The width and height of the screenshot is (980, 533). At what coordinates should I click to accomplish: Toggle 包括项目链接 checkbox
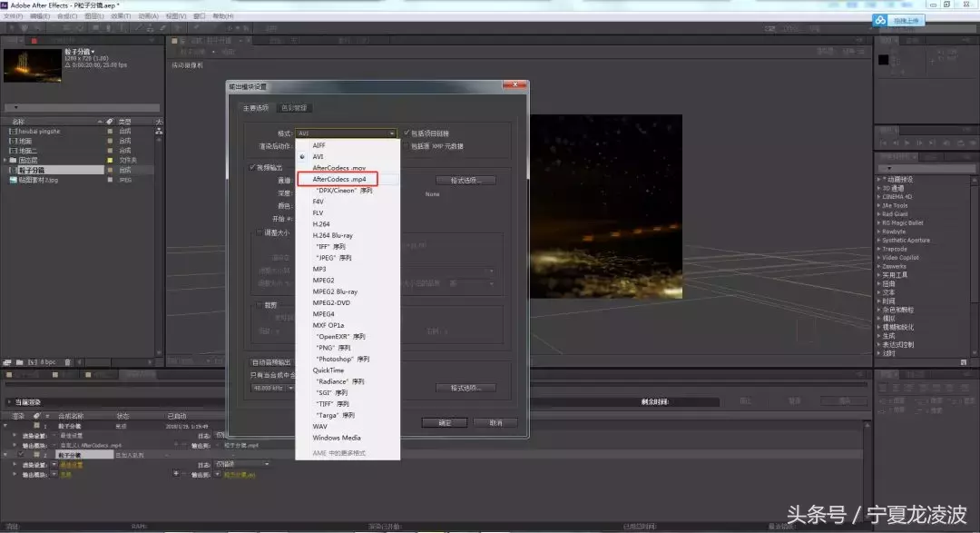point(407,133)
